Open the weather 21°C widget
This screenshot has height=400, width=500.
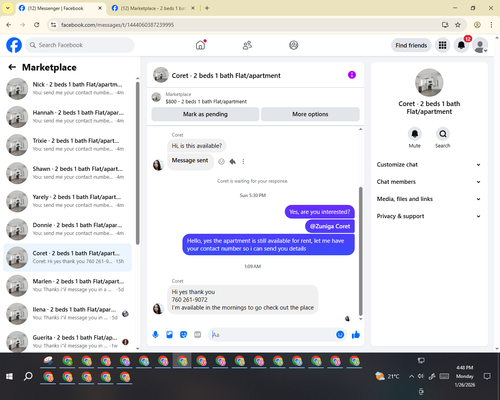(x=387, y=376)
